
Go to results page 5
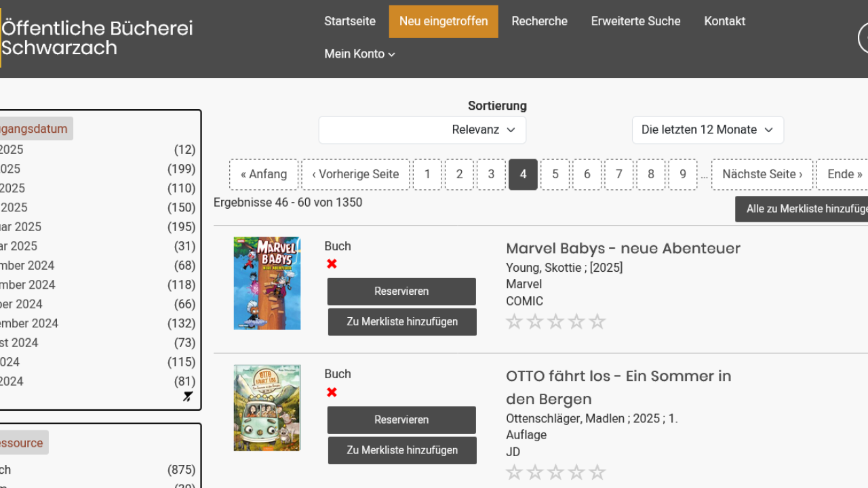tap(555, 175)
